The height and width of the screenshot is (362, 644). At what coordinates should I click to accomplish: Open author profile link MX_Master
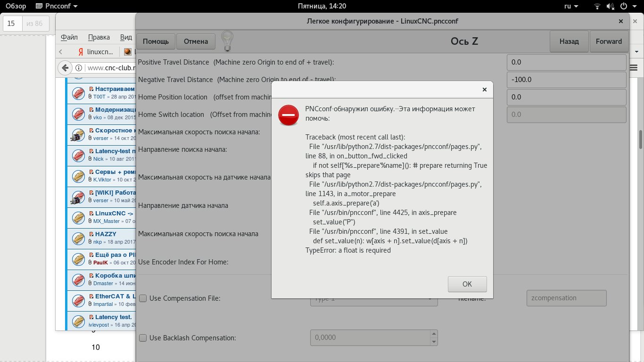tap(107, 222)
